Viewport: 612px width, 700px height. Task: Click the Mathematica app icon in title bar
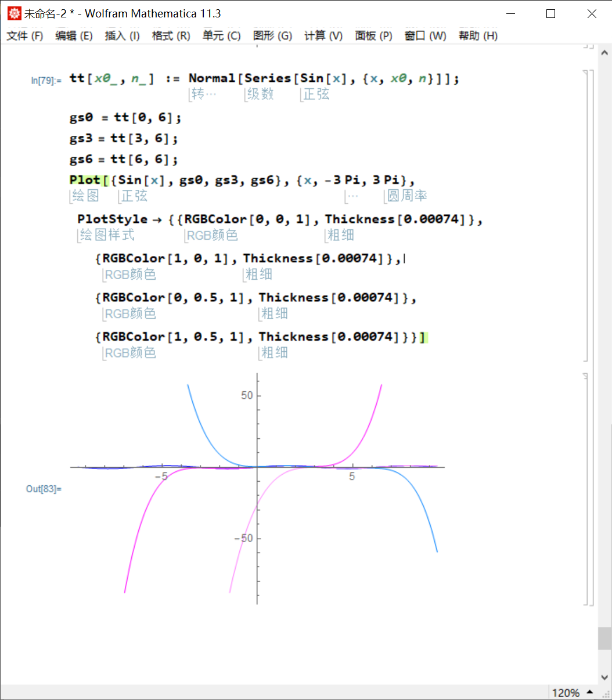pos(13,13)
